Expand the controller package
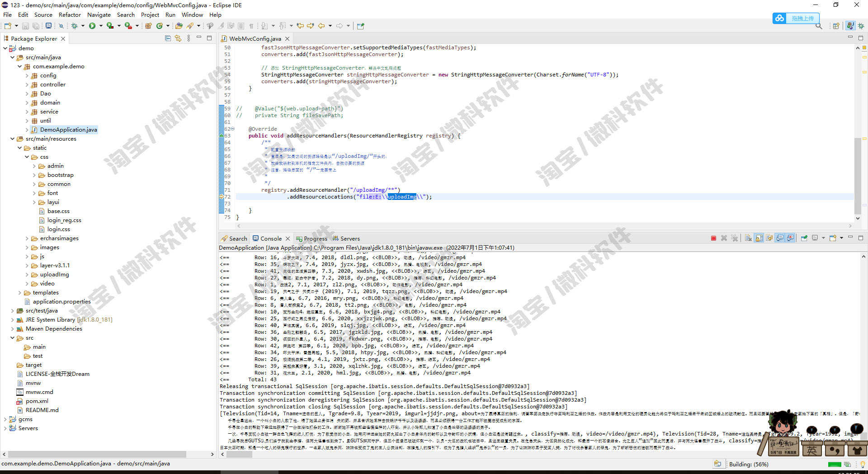Image resolution: width=868 pixels, height=474 pixels. 27,85
